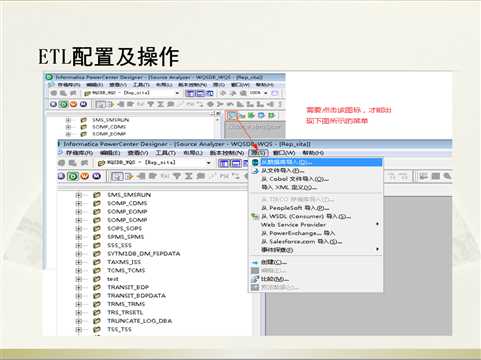Choose 从文件导入(F) menu entry
The width and height of the screenshot is (481, 360).
pyautogui.click(x=316, y=171)
